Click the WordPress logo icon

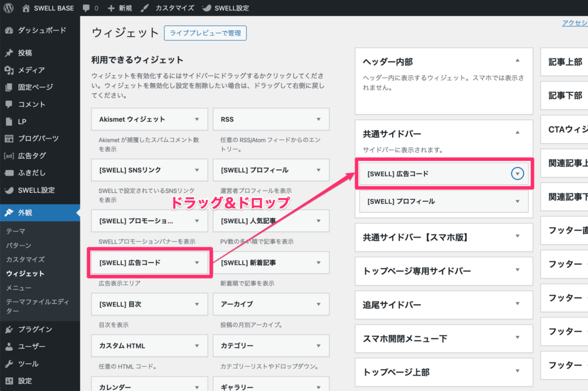(x=9, y=8)
